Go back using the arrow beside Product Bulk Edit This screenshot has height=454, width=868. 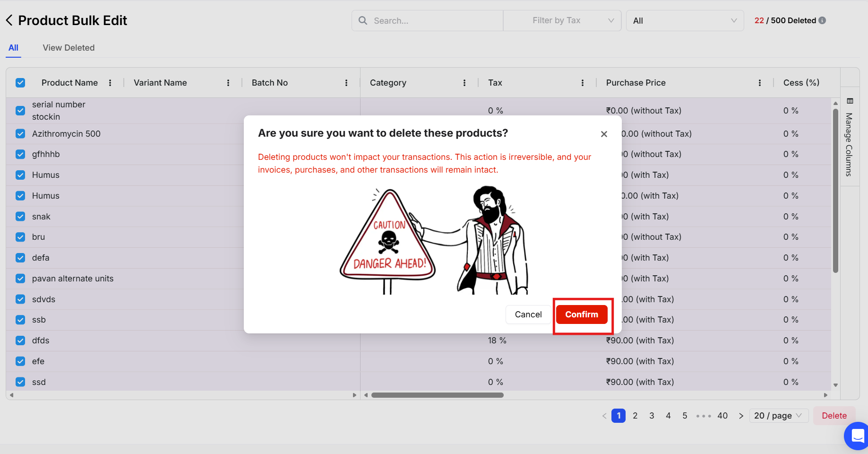coord(9,20)
